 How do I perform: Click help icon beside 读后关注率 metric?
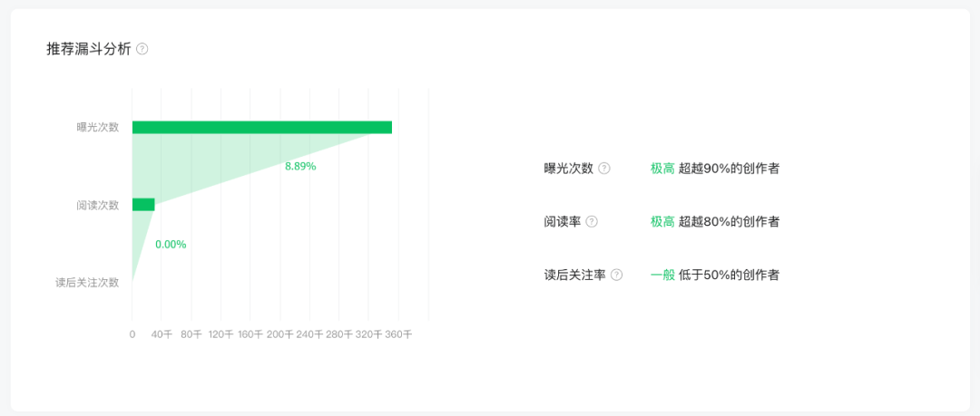pos(616,275)
